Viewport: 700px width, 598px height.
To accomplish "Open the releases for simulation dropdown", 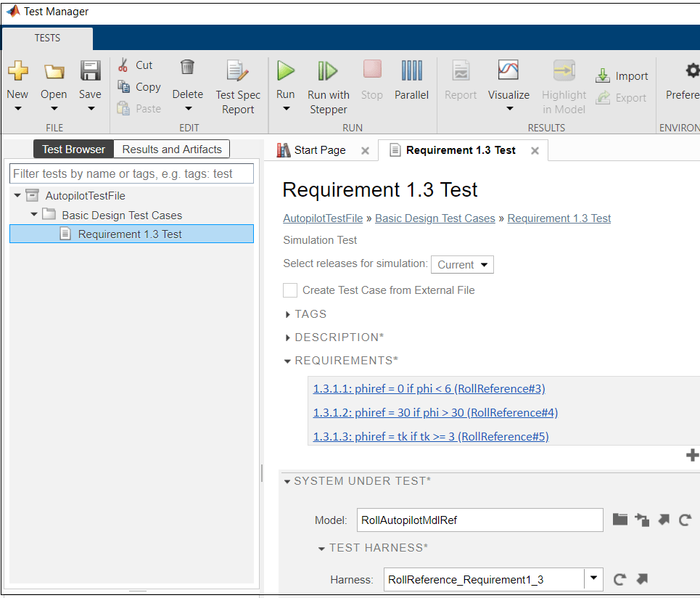I will coord(462,265).
